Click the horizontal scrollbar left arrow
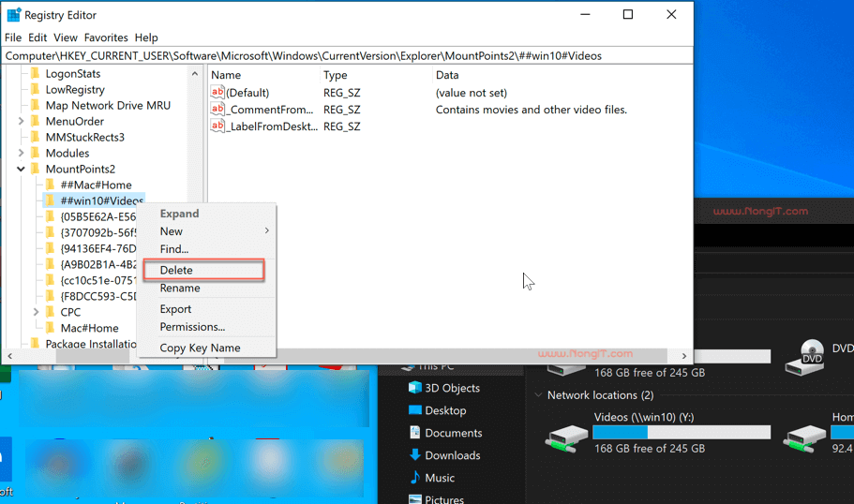This screenshot has height=504, width=854. [x=9, y=356]
